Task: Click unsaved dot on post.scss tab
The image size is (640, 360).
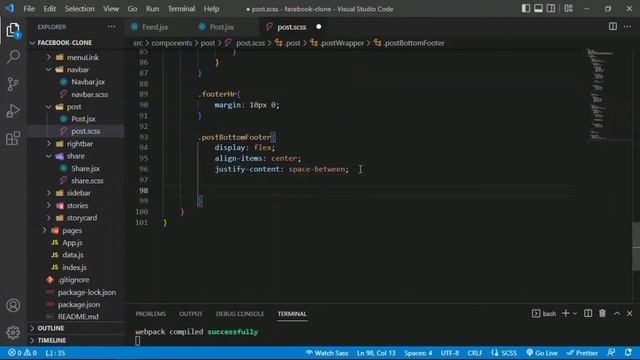Action: click(x=319, y=27)
